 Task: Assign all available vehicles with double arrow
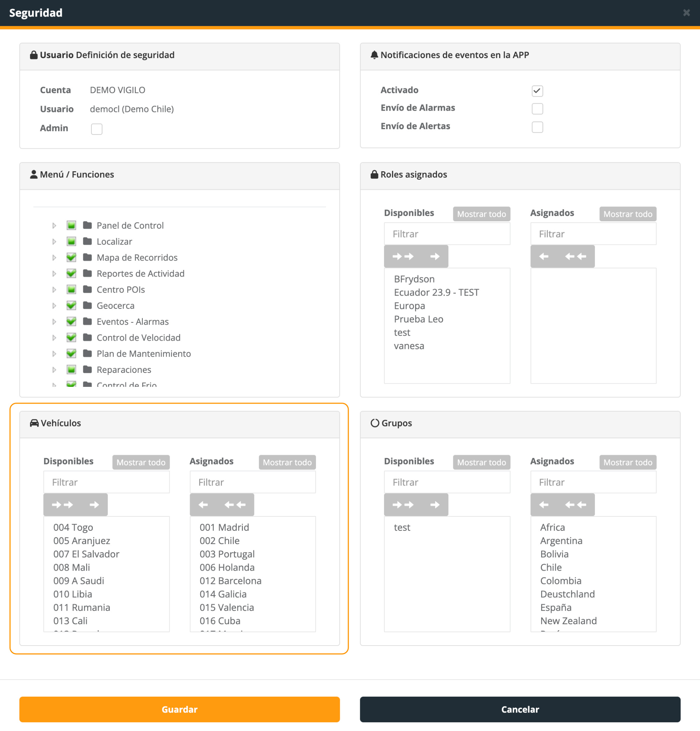click(x=62, y=504)
